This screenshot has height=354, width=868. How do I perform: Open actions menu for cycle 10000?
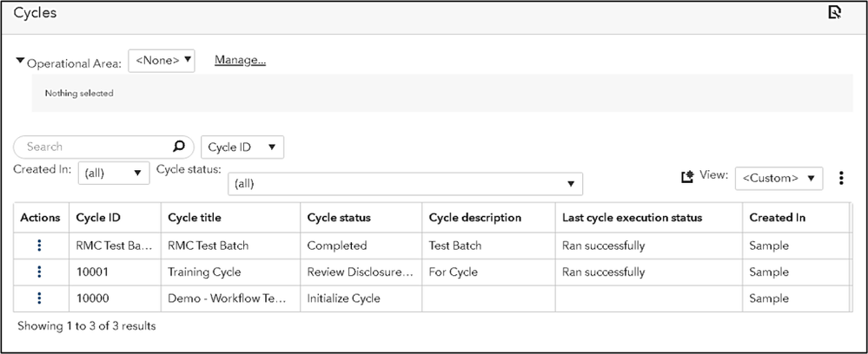tap(39, 298)
